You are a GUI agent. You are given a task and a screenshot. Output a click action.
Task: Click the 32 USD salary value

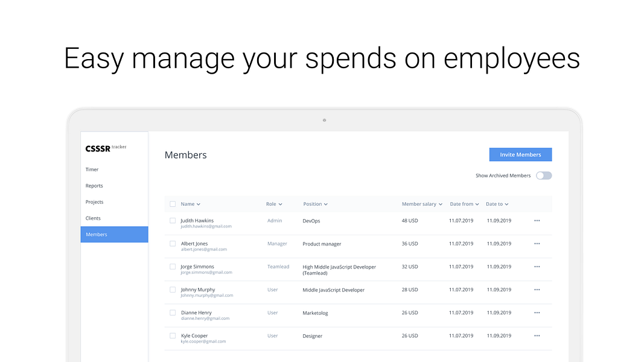coord(409,266)
